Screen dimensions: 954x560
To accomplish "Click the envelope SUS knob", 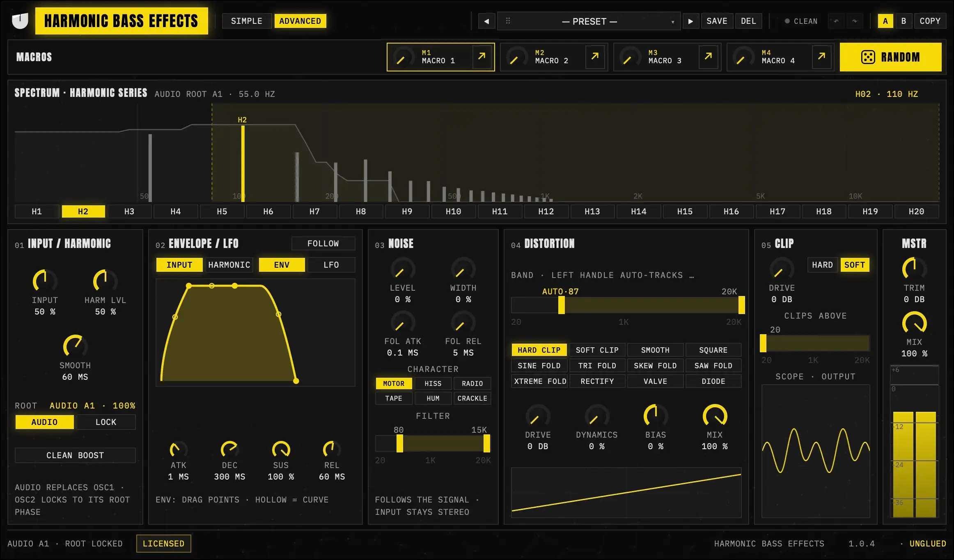I will click(x=281, y=450).
